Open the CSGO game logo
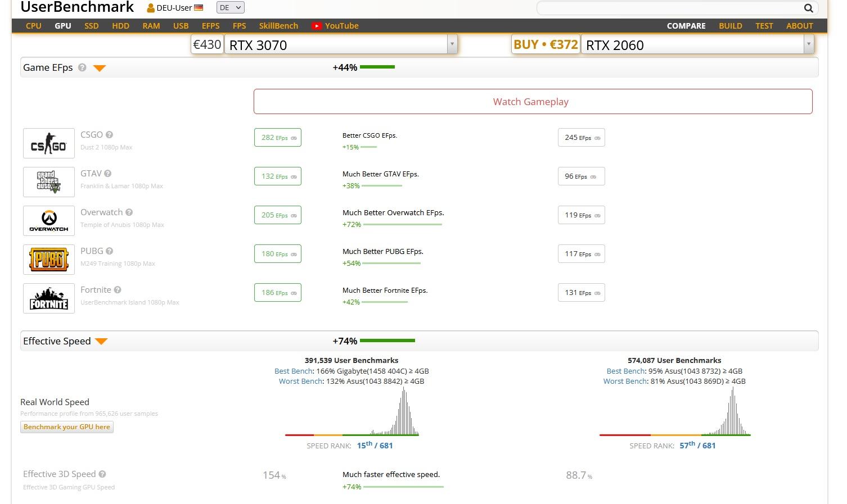 point(49,143)
